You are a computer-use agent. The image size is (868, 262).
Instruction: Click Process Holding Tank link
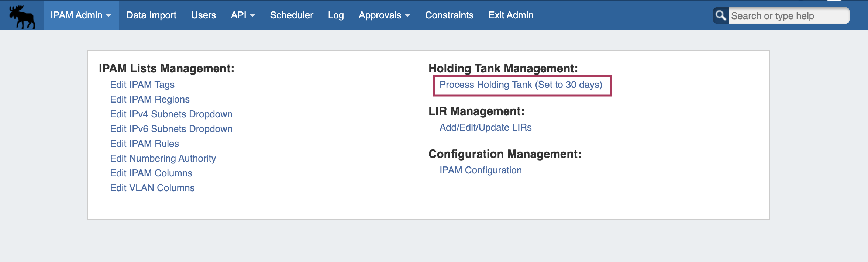coord(520,85)
